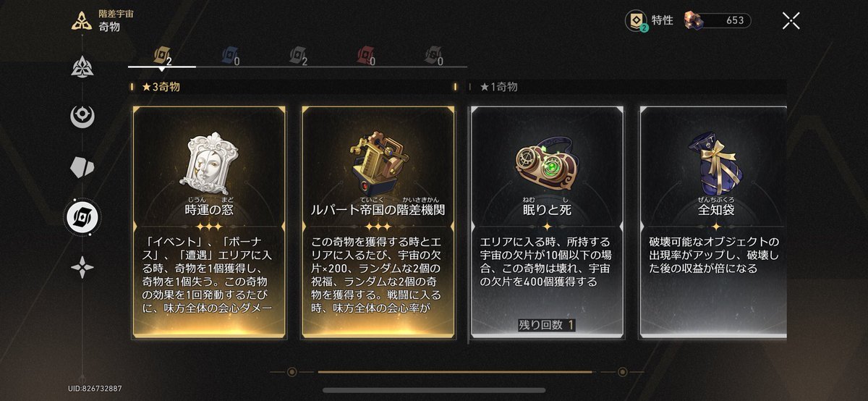Image resolution: width=868 pixels, height=401 pixels.
Task: Select the crescent circle sidebar icon
Action: [82, 117]
